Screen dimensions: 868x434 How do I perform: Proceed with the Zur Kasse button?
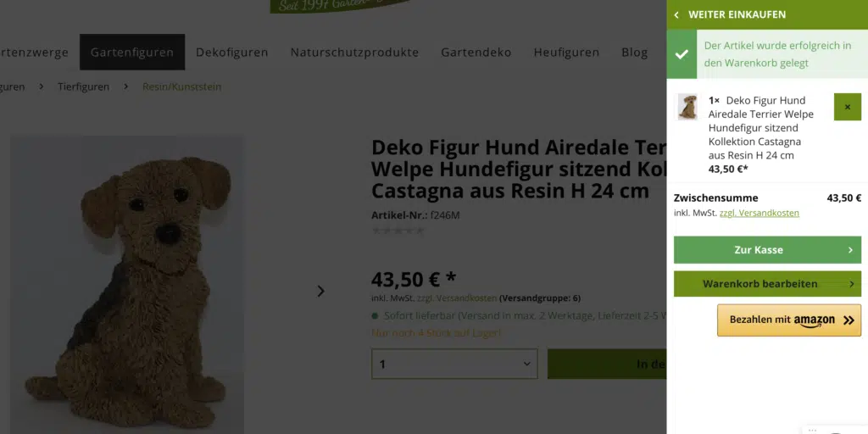(x=767, y=250)
